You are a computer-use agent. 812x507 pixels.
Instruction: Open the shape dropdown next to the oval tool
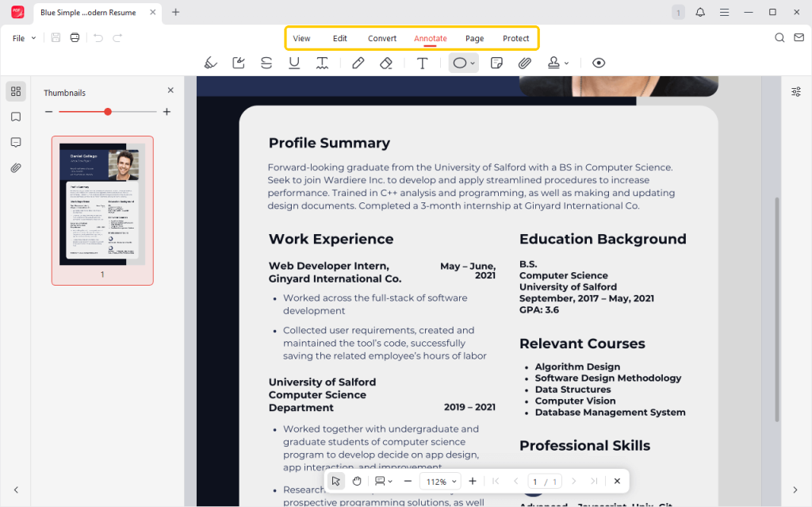[x=471, y=63]
